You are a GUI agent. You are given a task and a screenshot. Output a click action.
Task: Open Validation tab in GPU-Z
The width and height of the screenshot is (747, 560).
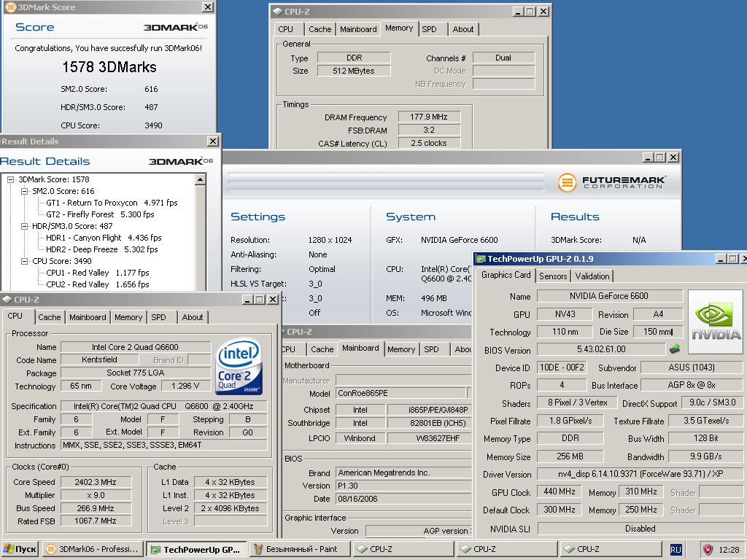pyautogui.click(x=592, y=276)
